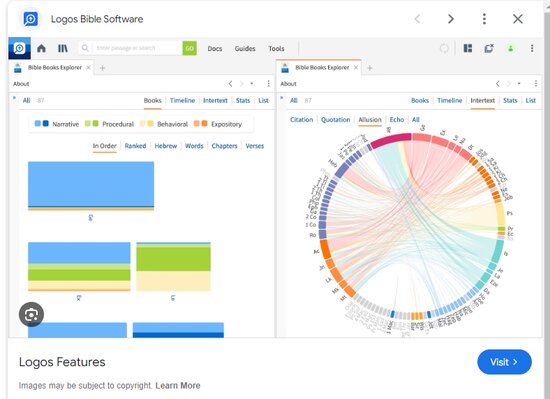Click About in right panel
The height and width of the screenshot is (399, 550).
pos(288,84)
